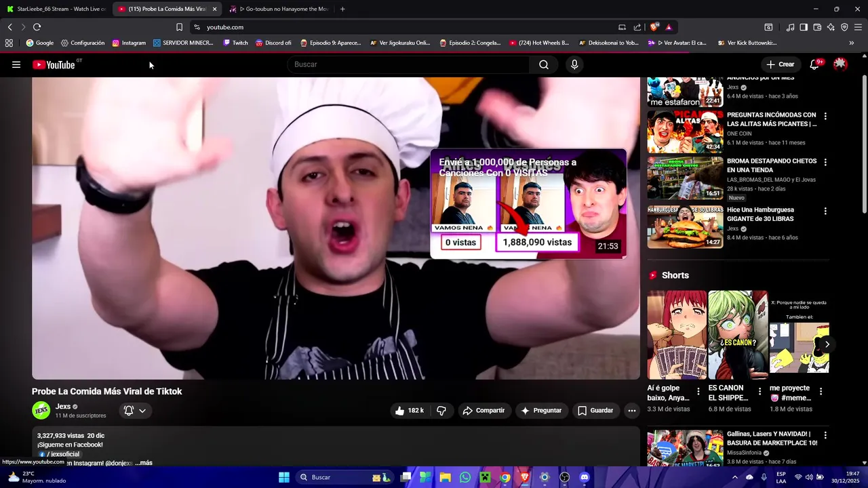Open options for ONE COIN alitas video

[825, 117]
